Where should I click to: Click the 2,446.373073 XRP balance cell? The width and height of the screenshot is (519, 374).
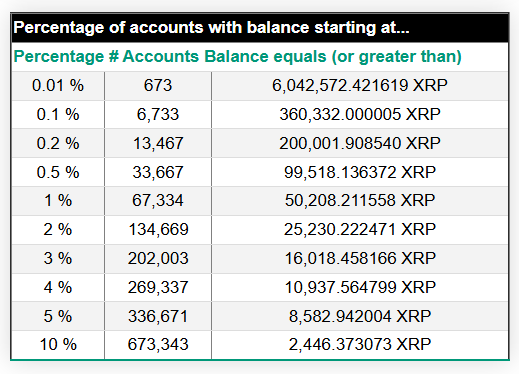point(360,344)
